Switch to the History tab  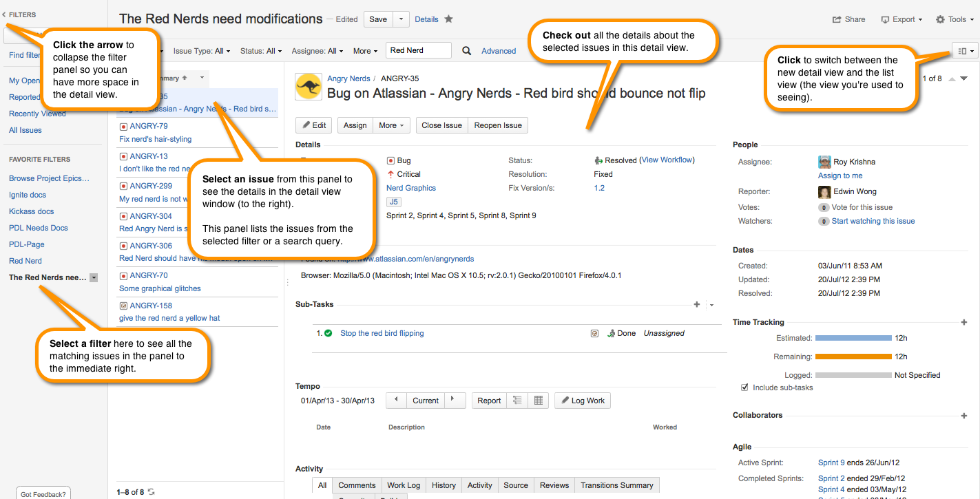click(x=444, y=485)
